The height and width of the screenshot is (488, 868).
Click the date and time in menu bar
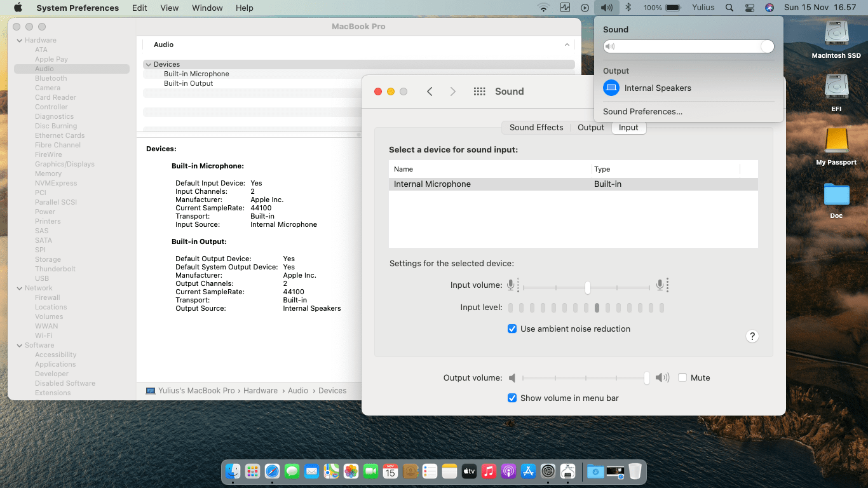point(820,8)
